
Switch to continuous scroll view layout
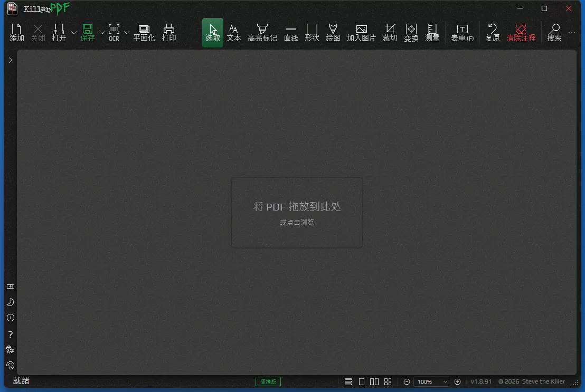348,381
